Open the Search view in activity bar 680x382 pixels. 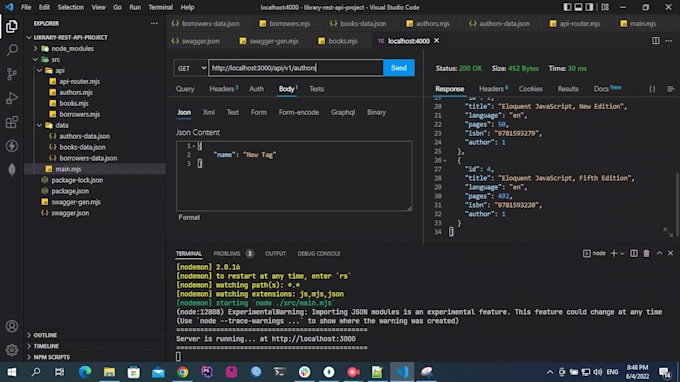pos(12,50)
